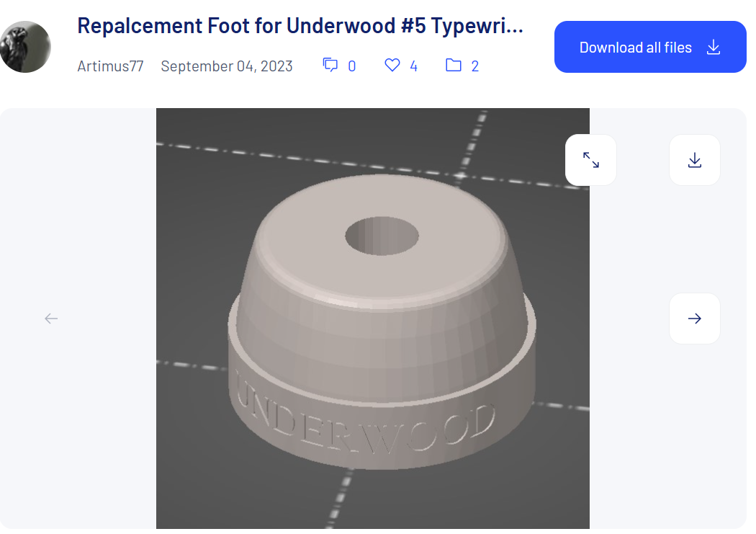Toggle fullscreen mode for the model preview
Viewport: 756px width, 534px height.
coord(590,159)
